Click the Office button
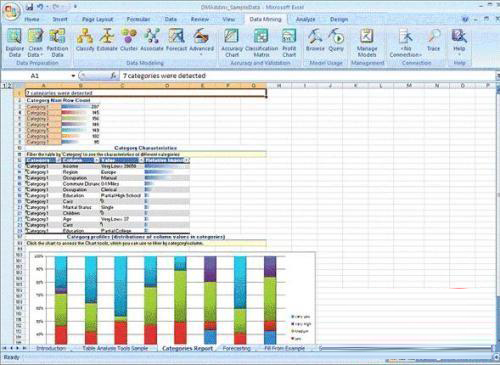Viewport: 500px width, 365px height. coord(11,11)
